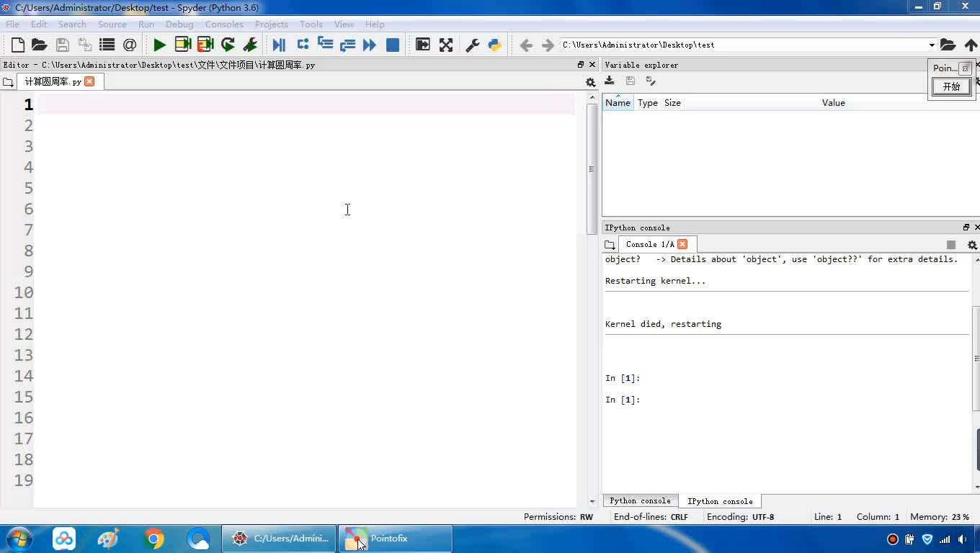Click the Open file folder icon

(x=40, y=45)
